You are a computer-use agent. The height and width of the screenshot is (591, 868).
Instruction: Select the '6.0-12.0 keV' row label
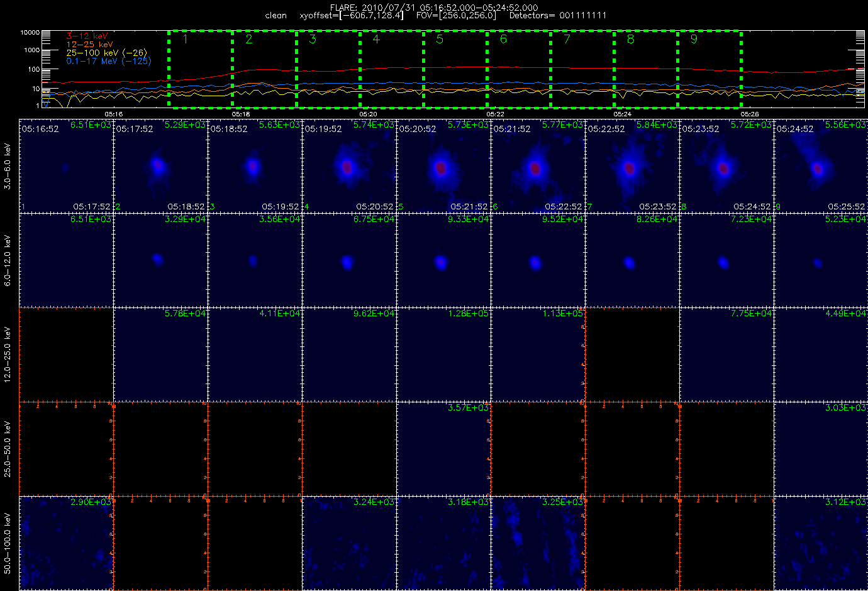(8, 260)
